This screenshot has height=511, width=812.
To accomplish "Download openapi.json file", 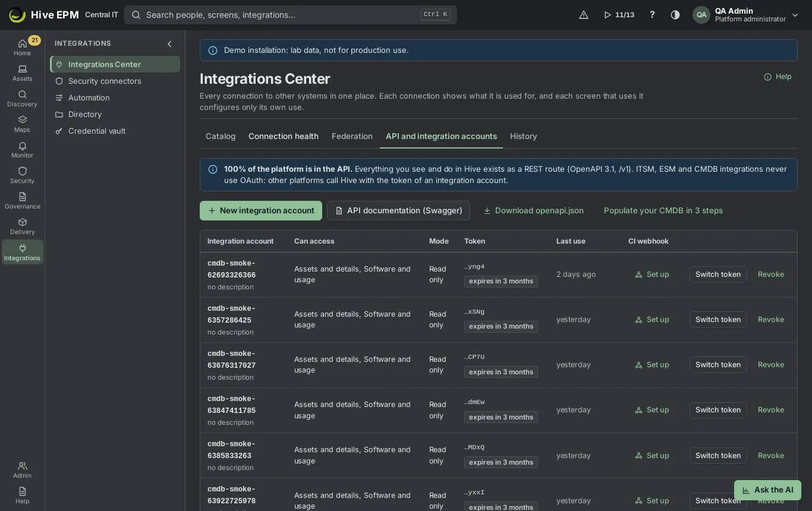I will point(533,210).
